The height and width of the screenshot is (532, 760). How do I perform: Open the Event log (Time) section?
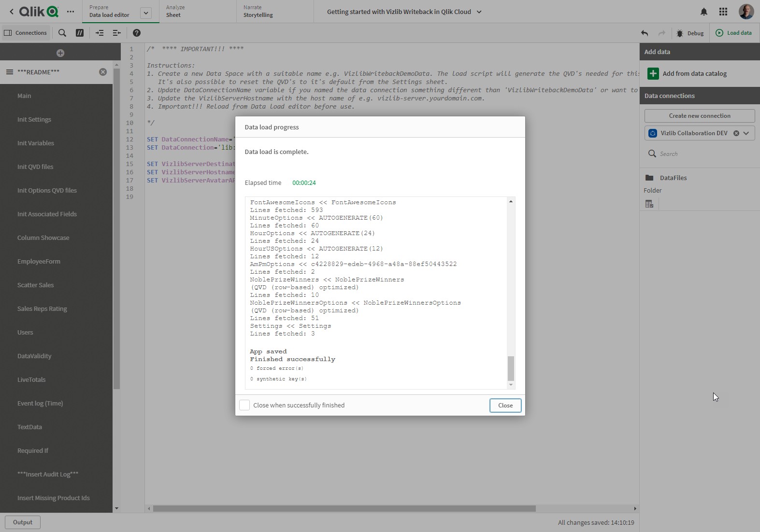pyautogui.click(x=56, y=403)
